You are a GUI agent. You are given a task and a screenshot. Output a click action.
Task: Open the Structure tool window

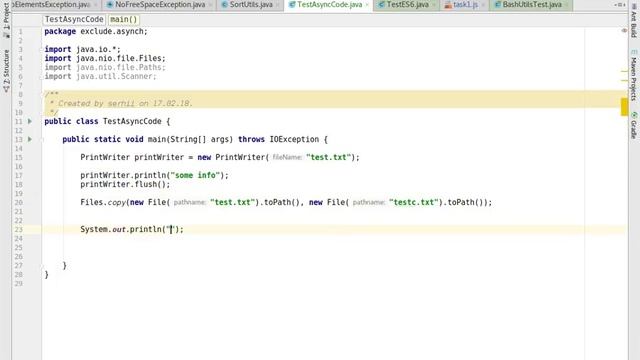pyautogui.click(x=6, y=71)
